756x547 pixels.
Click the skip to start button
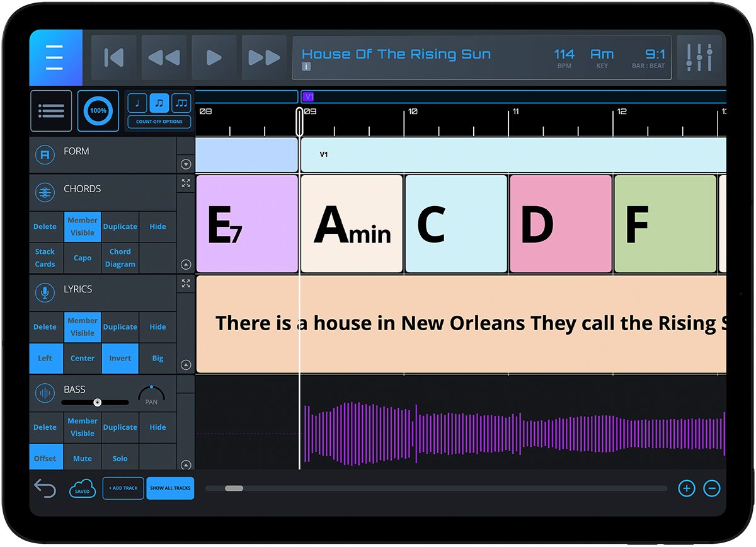114,58
